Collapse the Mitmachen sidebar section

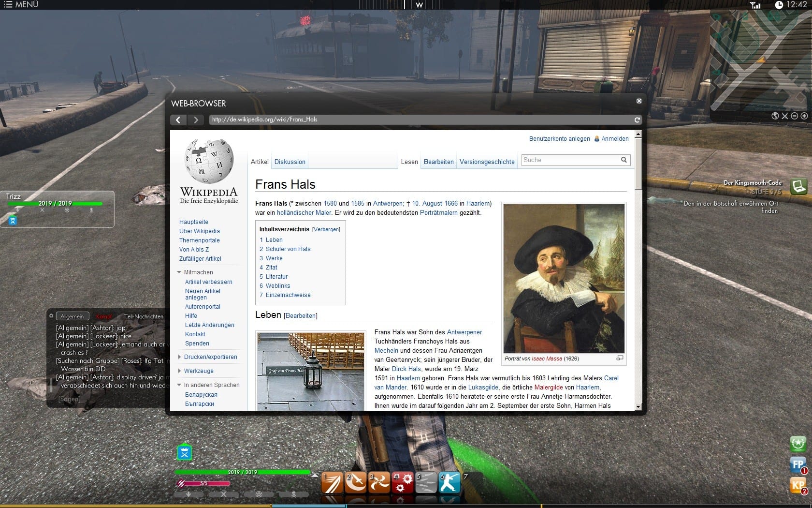pyautogui.click(x=180, y=272)
